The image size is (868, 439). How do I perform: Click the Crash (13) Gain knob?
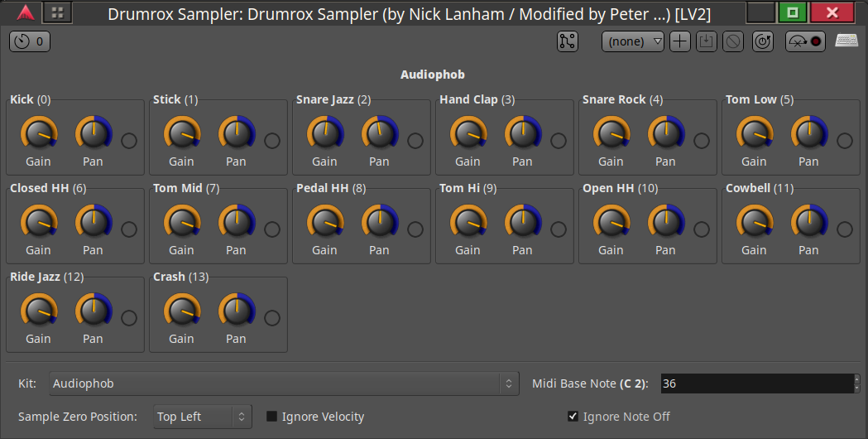[182, 311]
